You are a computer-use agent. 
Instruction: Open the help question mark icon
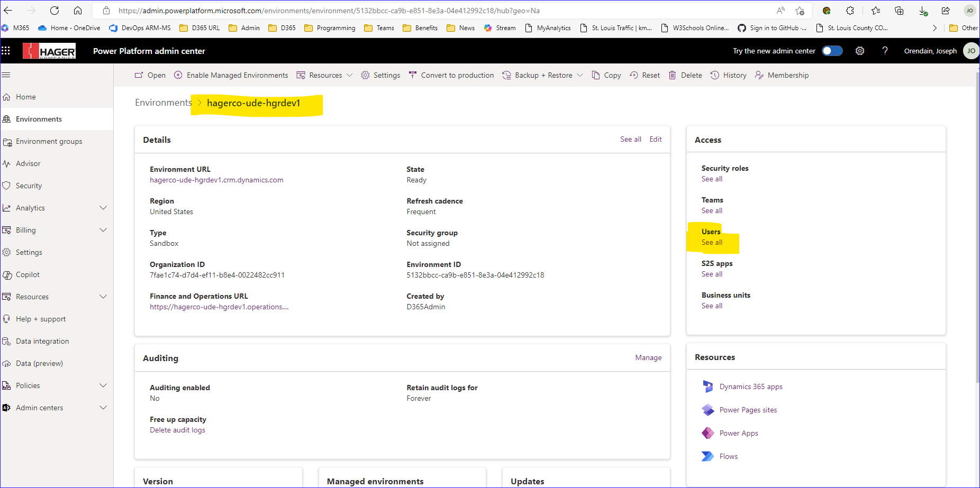(x=885, y=51)
